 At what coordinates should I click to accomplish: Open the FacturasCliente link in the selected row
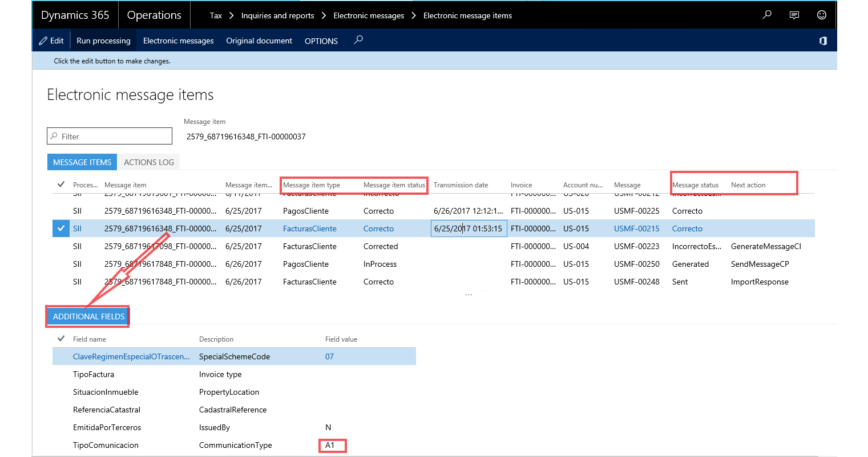[310, 228]
